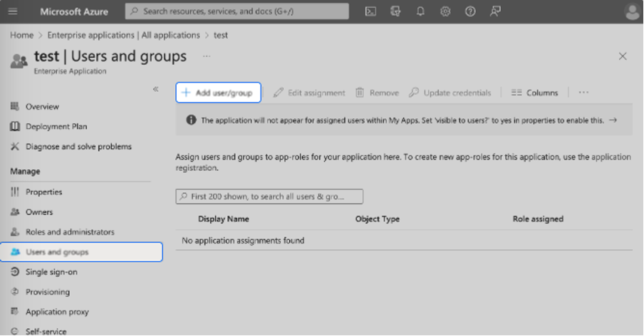Open the toolbar more options ellipsis

click(x=583, y=93)
